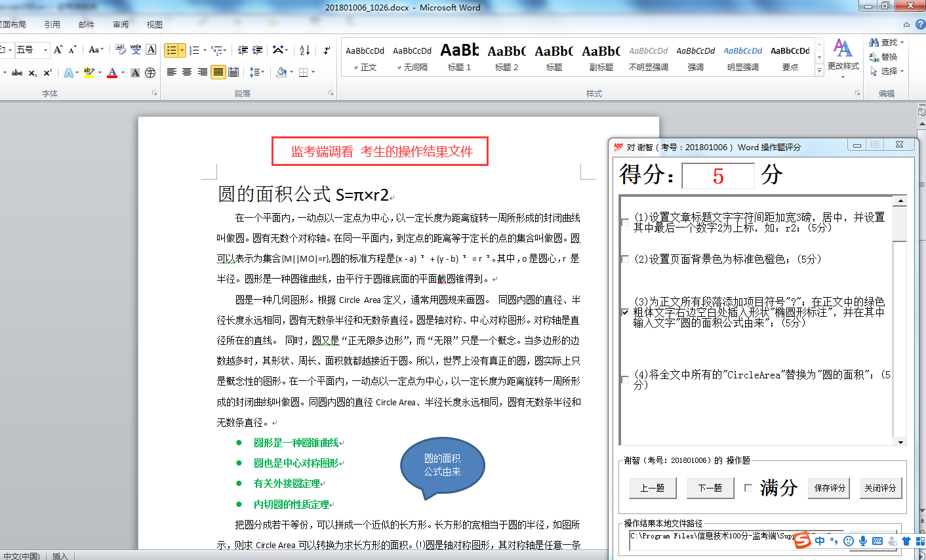926x560 pixels.
Task: Click the Replace (替换) button
Action: pyautogui.click(x=884, y=56)
